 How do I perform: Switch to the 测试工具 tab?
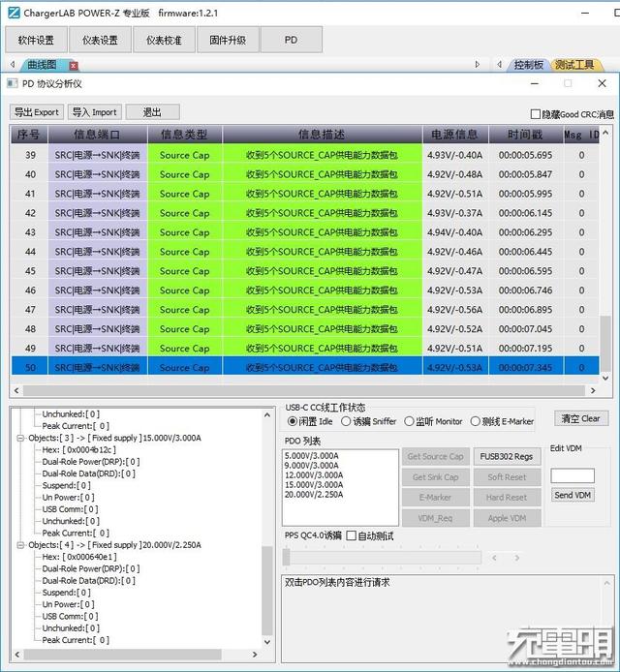(574, 65)
